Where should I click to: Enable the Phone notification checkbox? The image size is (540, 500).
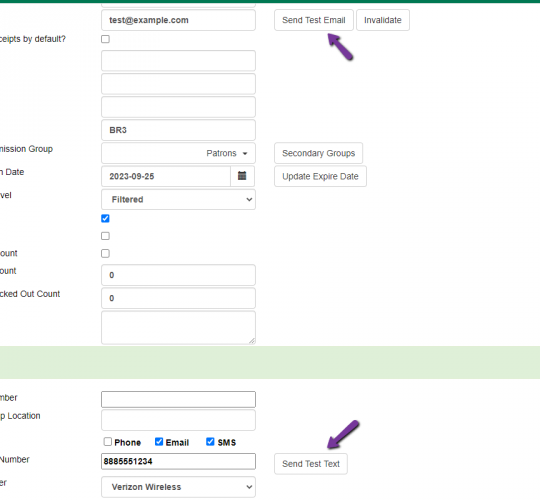(x=108, y=441)
